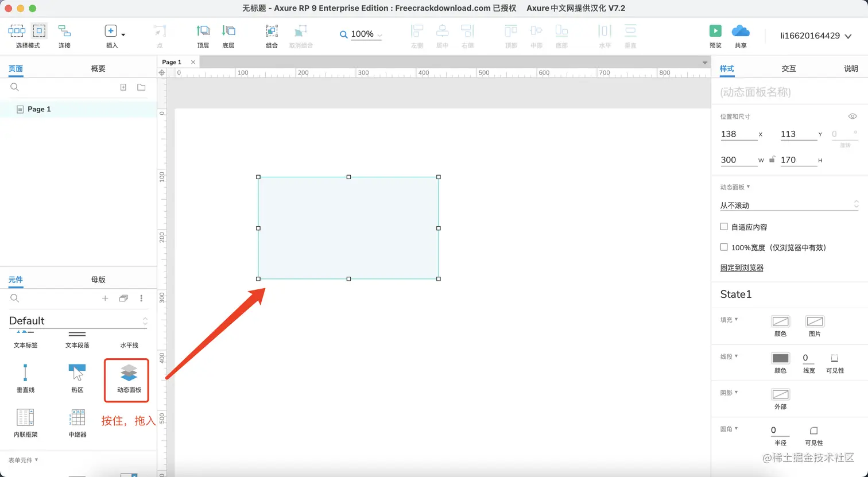Click the 点 point tool
This screenshot has height=477, width=868.
160,31
